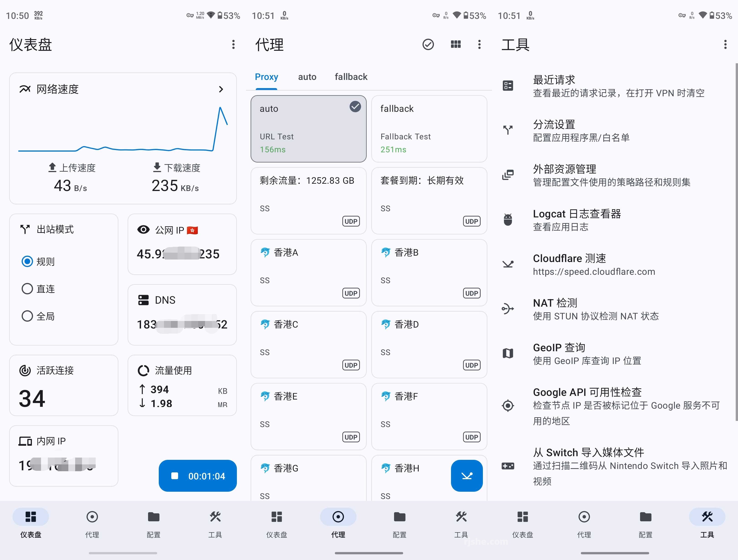Expand 香港H node dropdown
738x560 pixels.
(468, 475)
